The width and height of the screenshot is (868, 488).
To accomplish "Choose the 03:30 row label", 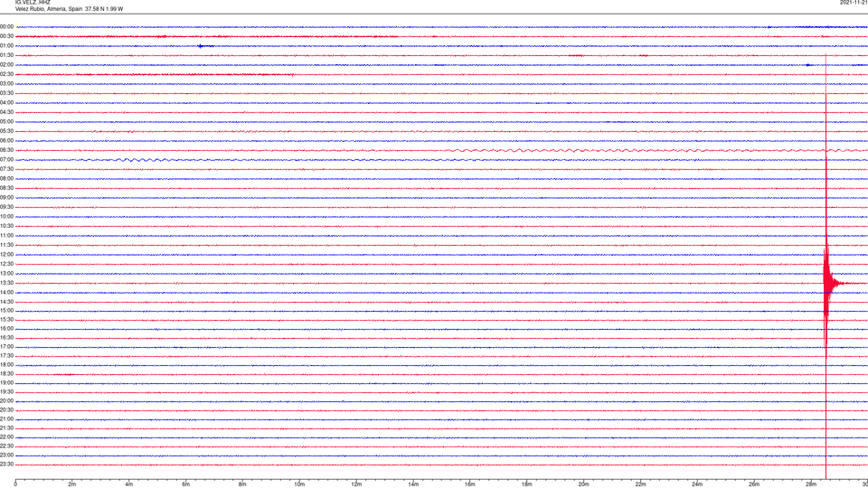I will coord(6,93).
